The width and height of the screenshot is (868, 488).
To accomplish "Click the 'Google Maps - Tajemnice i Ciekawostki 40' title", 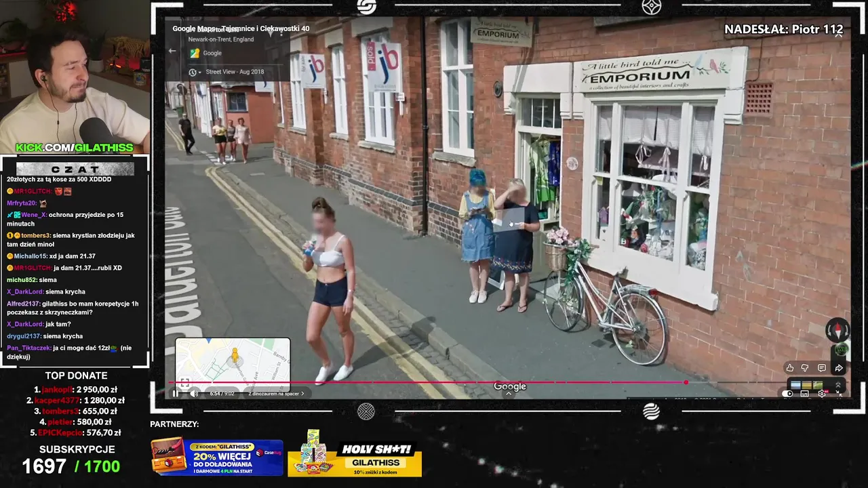I will [241, 28].
